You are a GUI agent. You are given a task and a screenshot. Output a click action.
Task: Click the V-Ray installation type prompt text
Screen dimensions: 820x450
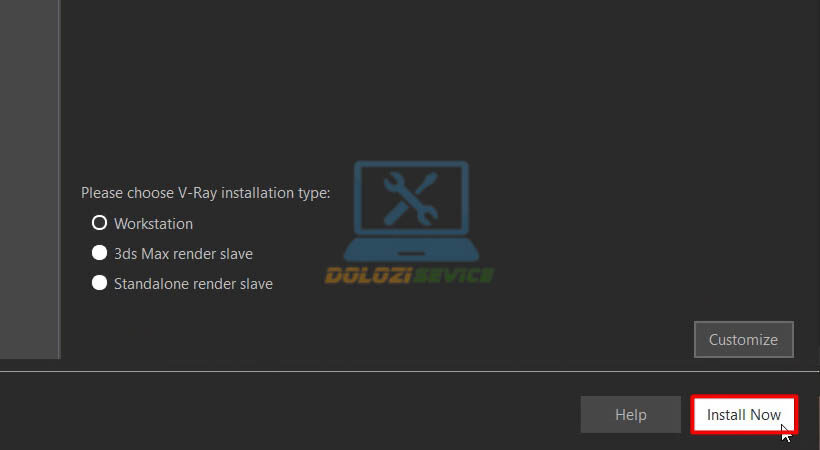(x=206, y=193)
